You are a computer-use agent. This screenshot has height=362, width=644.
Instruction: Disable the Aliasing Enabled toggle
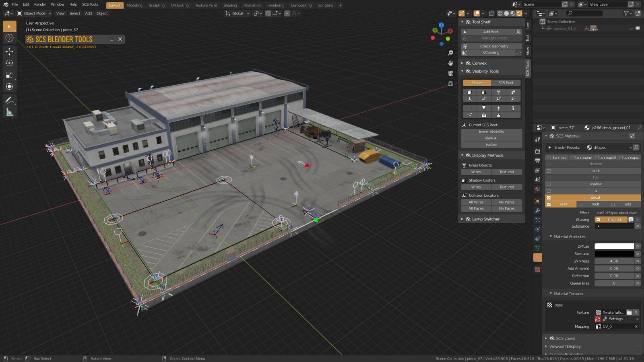click(x=611, y=220)
